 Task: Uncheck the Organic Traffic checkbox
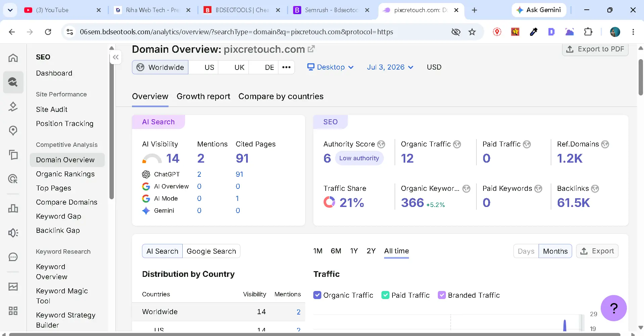pyautogui.click(x=317, y=295)
